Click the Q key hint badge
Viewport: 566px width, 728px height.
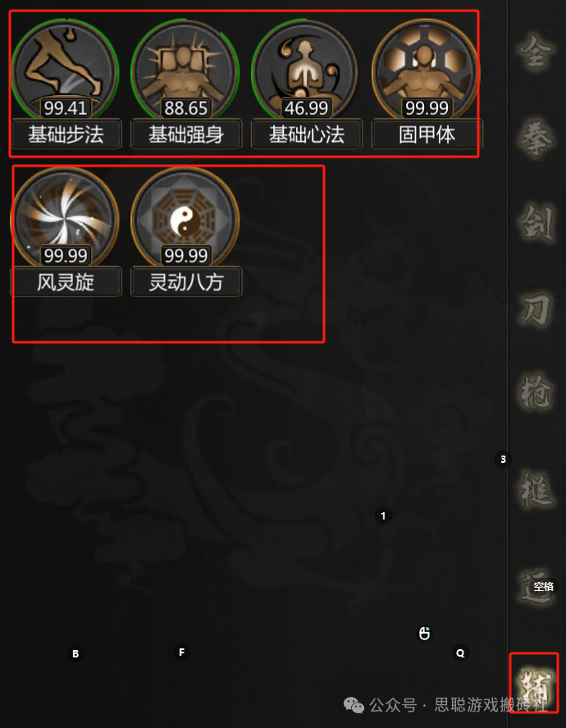(460, 652)
